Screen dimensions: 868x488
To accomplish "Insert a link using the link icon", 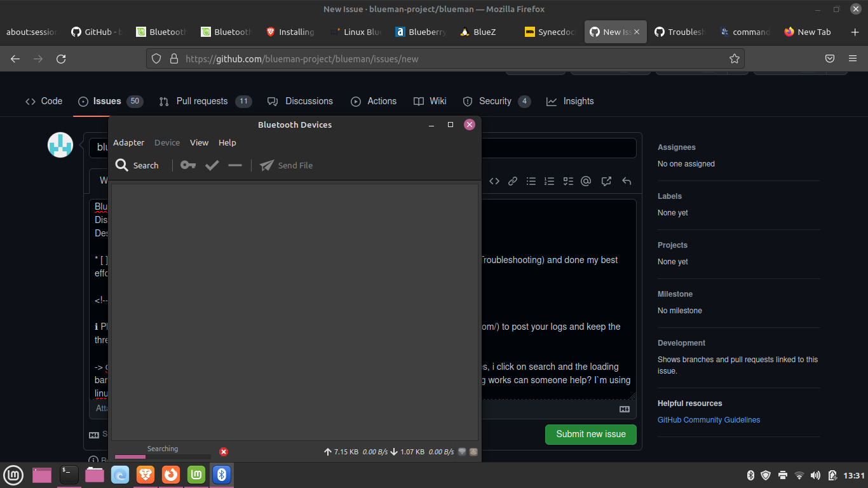I will coord(513,181).
